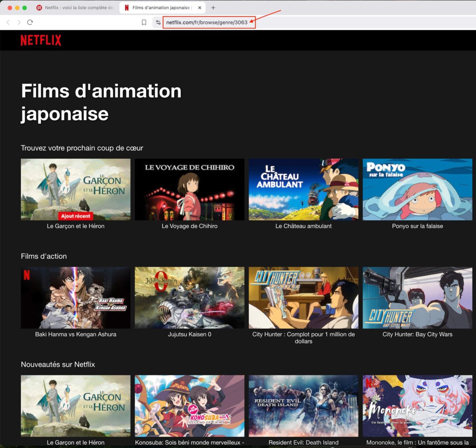Image resolution: width=476 pixels, height=448 pixels.
Task: Go forward with the browser arrow
Action: click(x=19, y=22)
